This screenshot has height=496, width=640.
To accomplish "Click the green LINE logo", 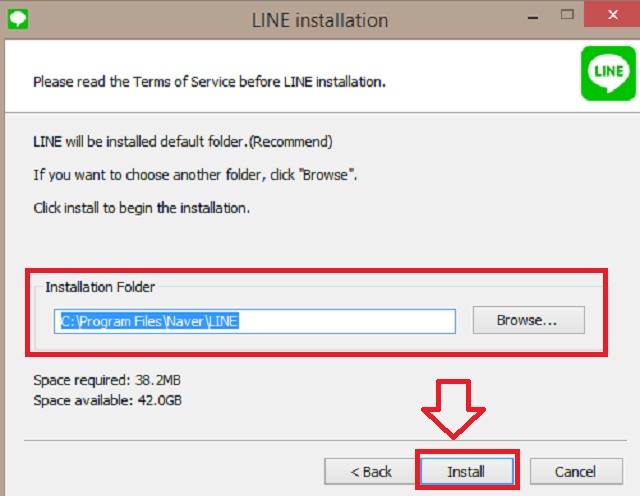I will click(x=607, y=75).
